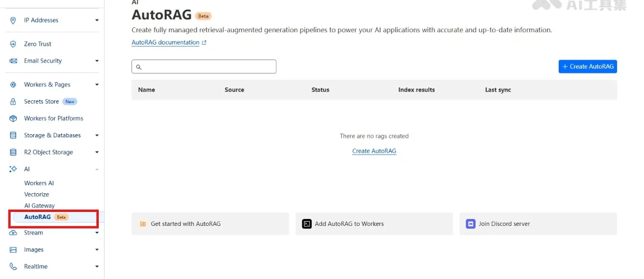Go to Workers AI
Viewport: 644px width, 279px height.
[39, 183]
